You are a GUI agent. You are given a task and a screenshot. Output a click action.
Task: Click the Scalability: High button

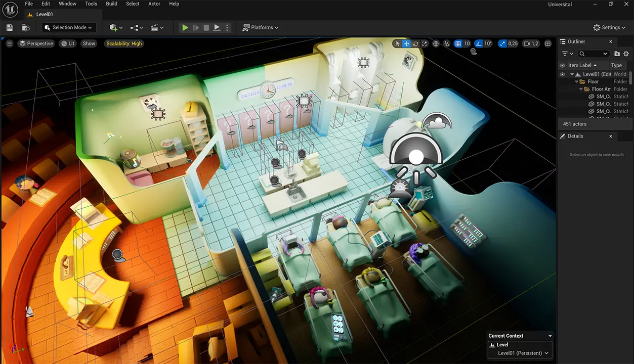(124, 44)
